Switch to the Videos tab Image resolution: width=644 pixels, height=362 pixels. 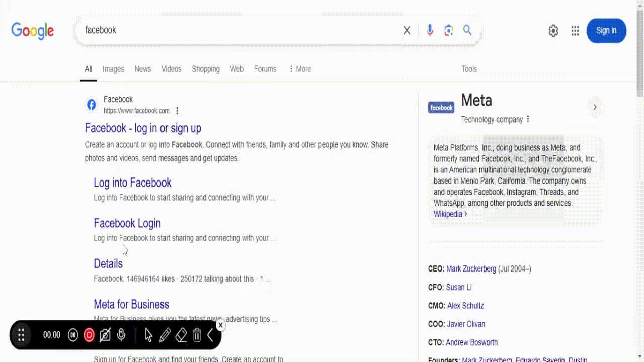pos(171,69)
